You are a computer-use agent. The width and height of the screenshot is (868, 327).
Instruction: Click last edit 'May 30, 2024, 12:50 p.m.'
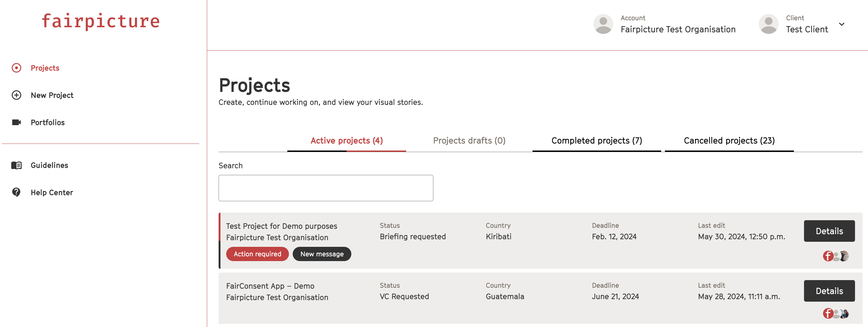pos(741,237)
